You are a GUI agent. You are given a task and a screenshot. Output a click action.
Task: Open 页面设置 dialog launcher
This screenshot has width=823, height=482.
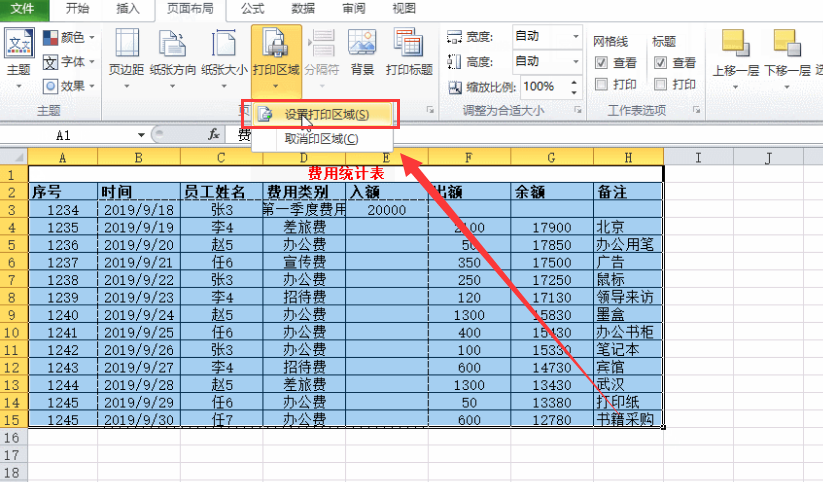[x=430, y=110]
